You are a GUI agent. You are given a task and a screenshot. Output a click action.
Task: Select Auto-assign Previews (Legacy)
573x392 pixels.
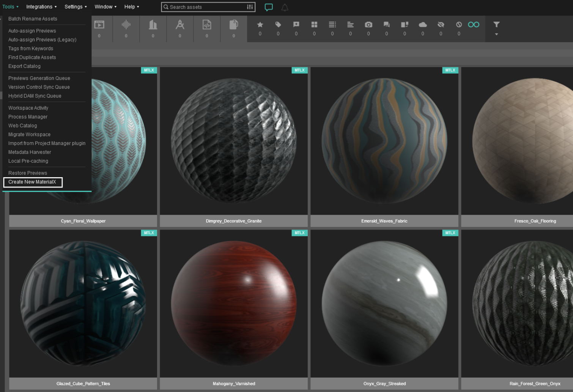(42, 39)
